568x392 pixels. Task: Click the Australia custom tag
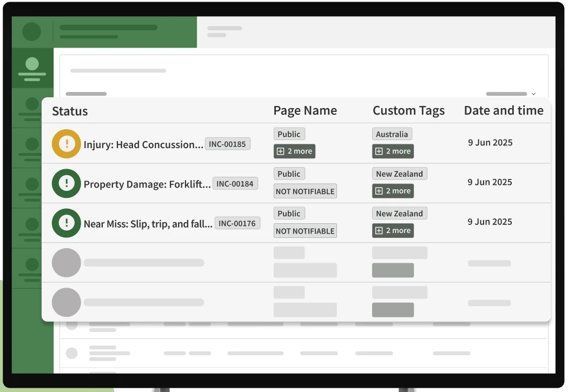pyautogui.click(x=392, y=134)
